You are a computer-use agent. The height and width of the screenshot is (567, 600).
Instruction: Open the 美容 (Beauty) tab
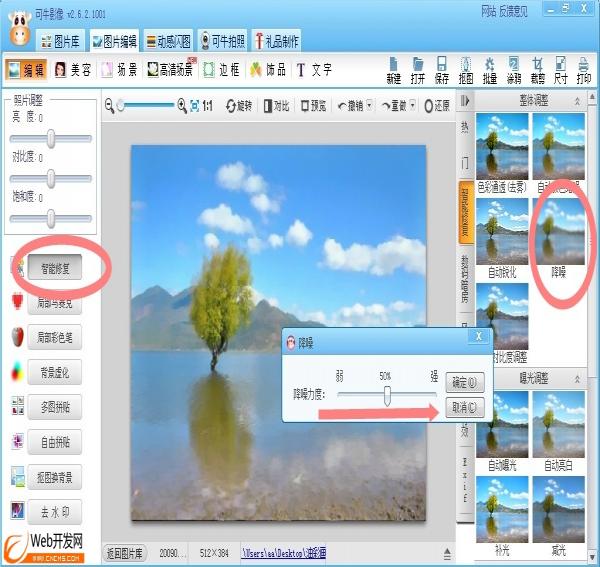coord(73,70)
